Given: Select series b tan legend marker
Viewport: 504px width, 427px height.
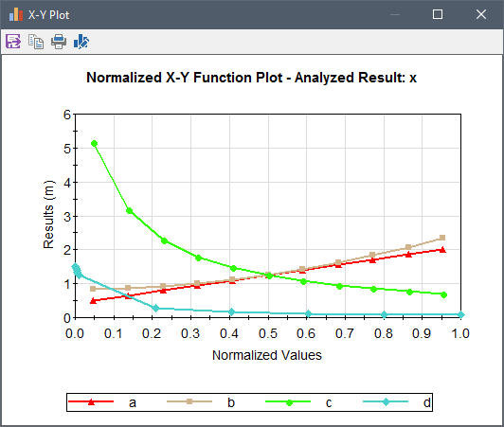Looking at the screenshot, I should [x=189, y=401].
